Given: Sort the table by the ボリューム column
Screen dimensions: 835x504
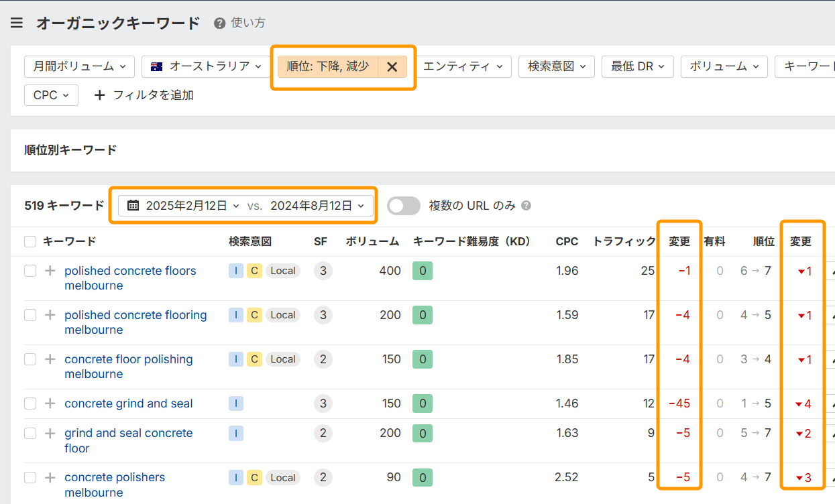Looking at the screenshot, I should (372, 241).
